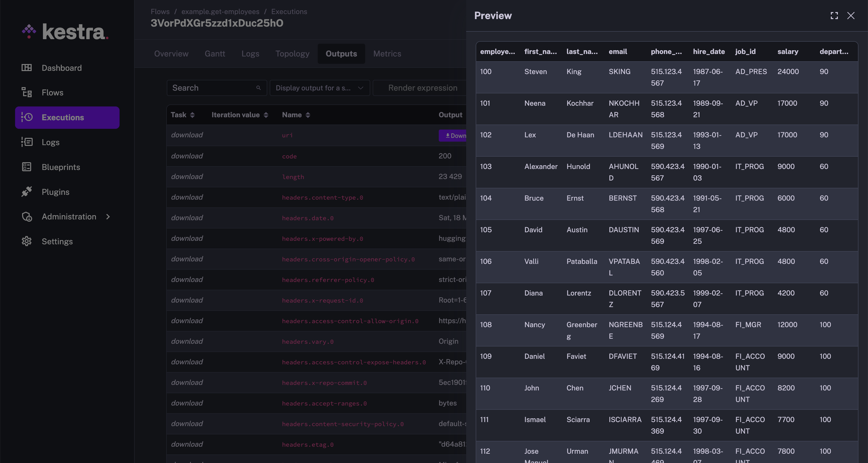Viewport: 868px width, 463px height.
Task: Click the headers.vary.0 row name
Action: click(x=308, y=341)
